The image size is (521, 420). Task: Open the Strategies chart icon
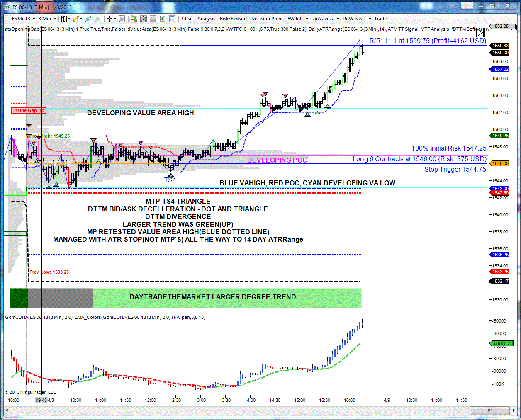click(153, 19)
